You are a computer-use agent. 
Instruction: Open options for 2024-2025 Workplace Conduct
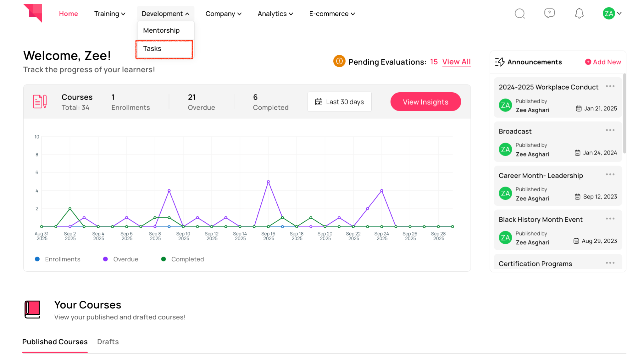click(610, 86)
